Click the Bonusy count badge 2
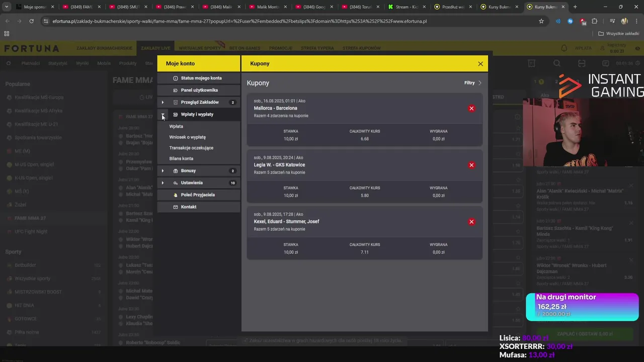The height and width of the screenshot is (362, 644). coord(232,171)
